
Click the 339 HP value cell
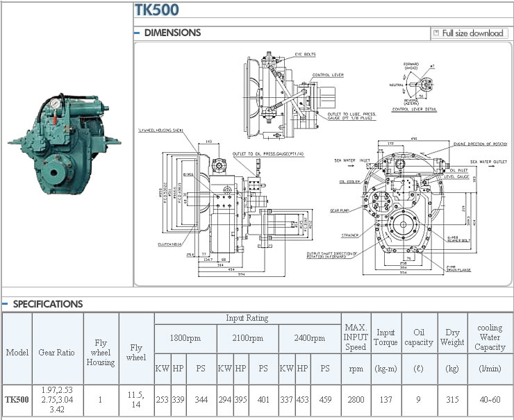point(178,400)
